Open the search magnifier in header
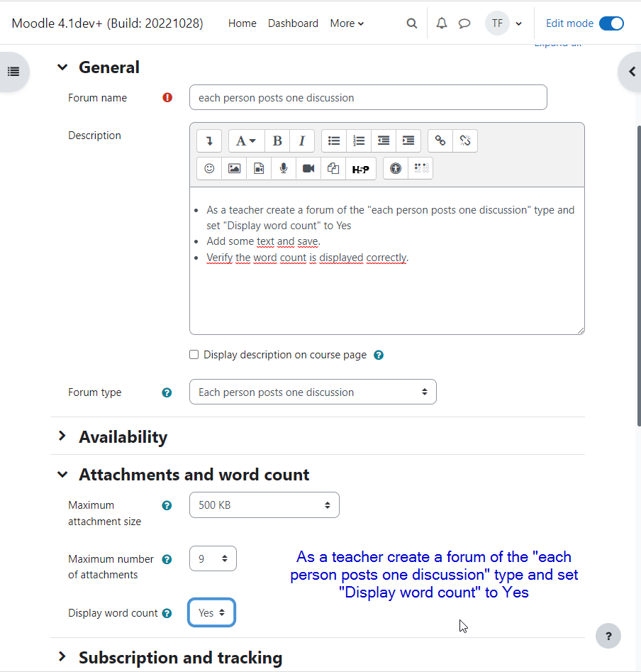641x672 pixels. tap(411, 23)
